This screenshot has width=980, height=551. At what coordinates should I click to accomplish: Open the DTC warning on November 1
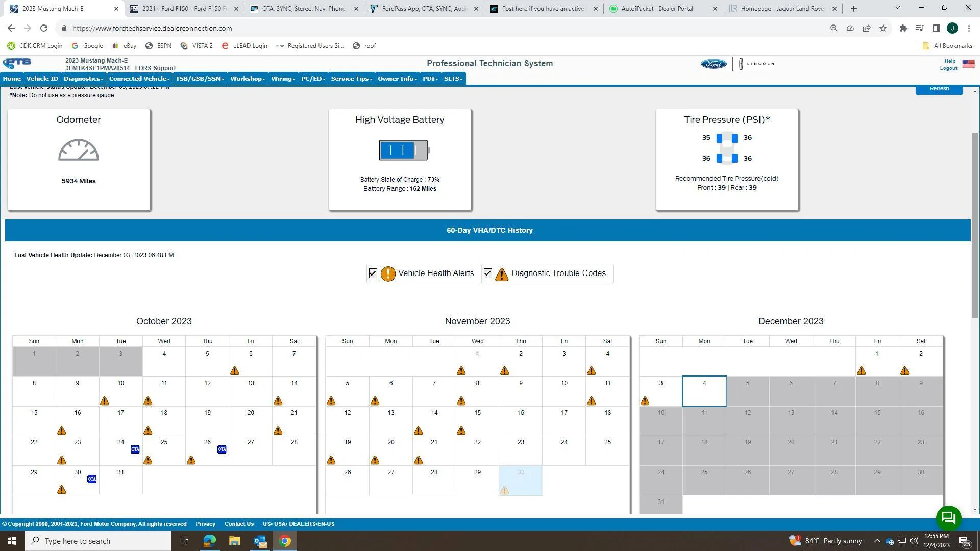tap(461, 371)
